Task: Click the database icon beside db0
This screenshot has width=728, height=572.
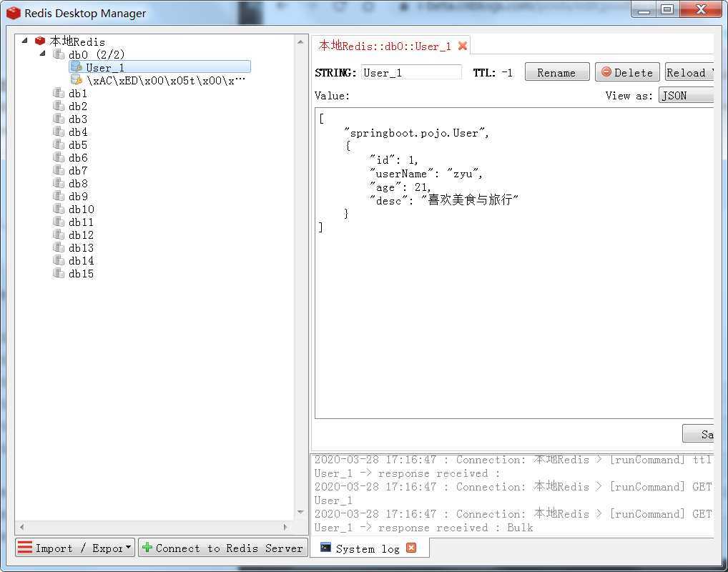Action: [x=59, y=54]
